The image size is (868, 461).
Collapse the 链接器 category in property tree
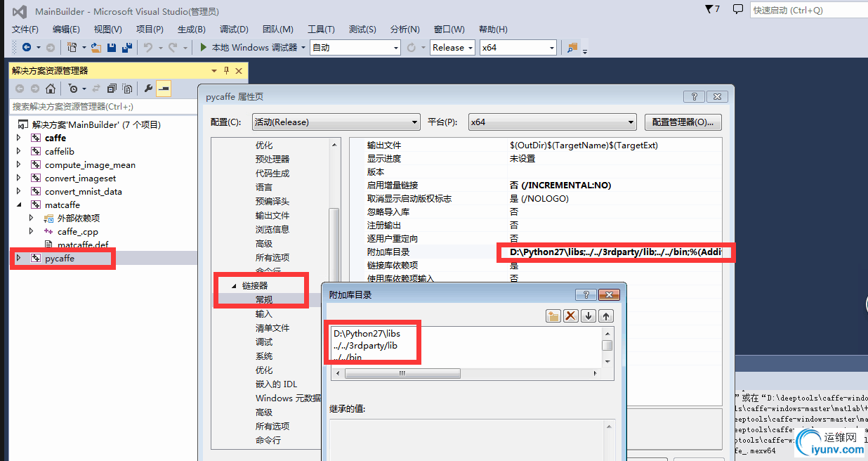pos(234,285)
